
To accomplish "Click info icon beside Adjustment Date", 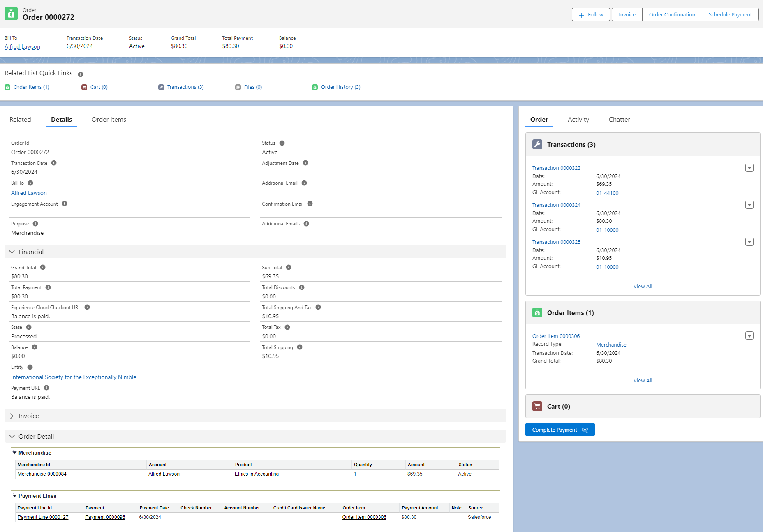I will 305,163.
